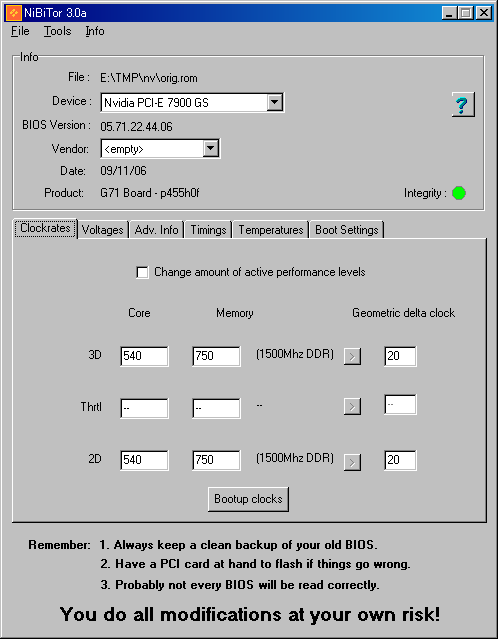Select the 3D Geometric delta clock field
This screenshot has width=498, height=639.
pyautogui.click(x=400, y=356)
